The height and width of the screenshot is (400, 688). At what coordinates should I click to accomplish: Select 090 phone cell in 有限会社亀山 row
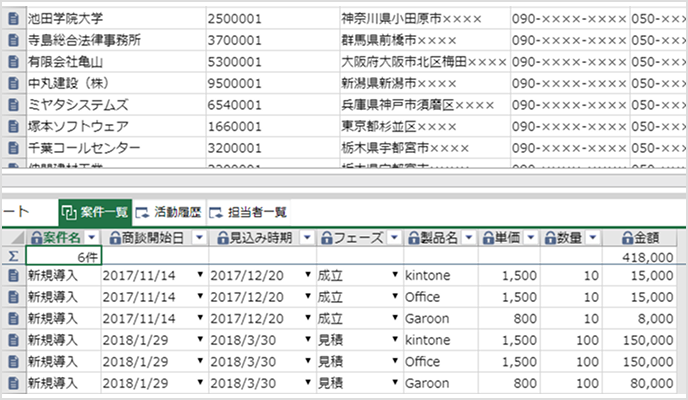coord(570,61)
